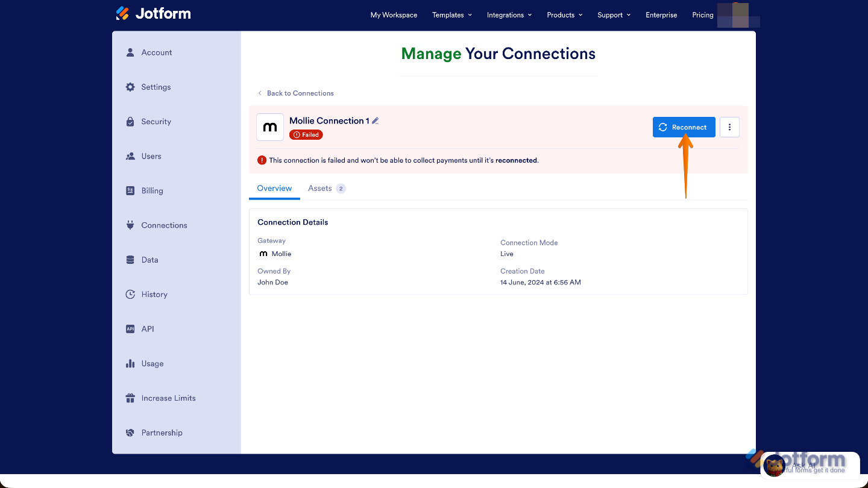Open the three-dot options menu

click(x=729, y=127)
